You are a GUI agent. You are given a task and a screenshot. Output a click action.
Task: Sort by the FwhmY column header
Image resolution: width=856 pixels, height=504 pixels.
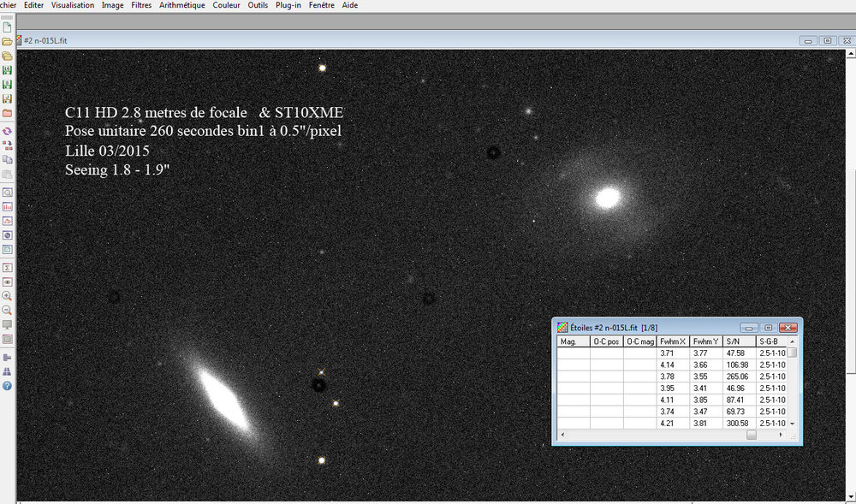tap(706, 341)
